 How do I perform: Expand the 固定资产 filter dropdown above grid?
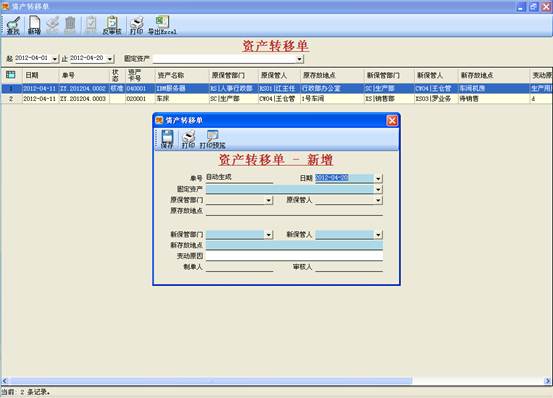pos(299,59)
